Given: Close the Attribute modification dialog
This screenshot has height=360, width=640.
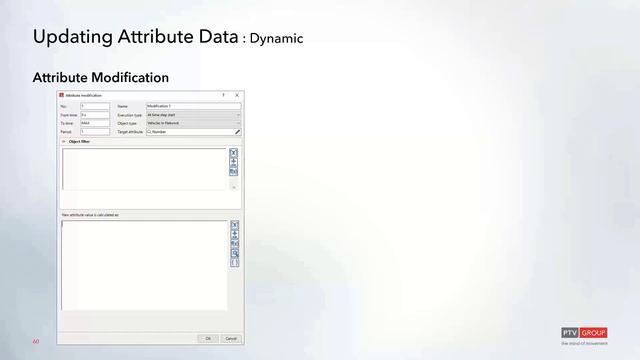Looking at the screenshot, I should 237,95.
